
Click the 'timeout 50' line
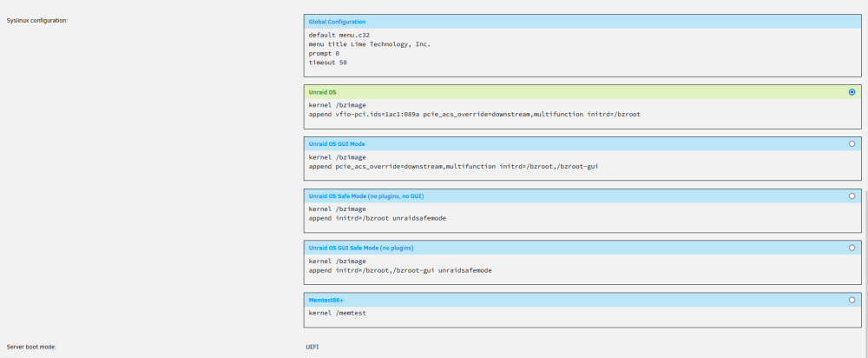(x=328, y=63)
